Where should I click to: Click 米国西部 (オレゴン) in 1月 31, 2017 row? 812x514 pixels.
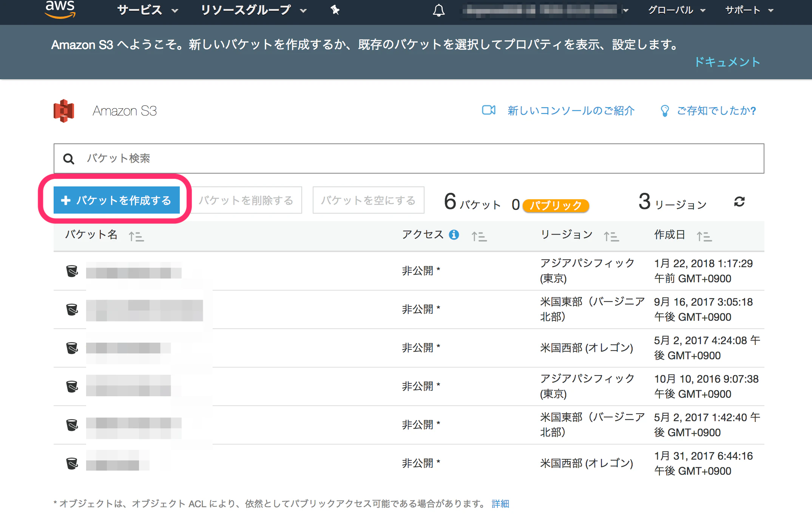click(587, 463)
